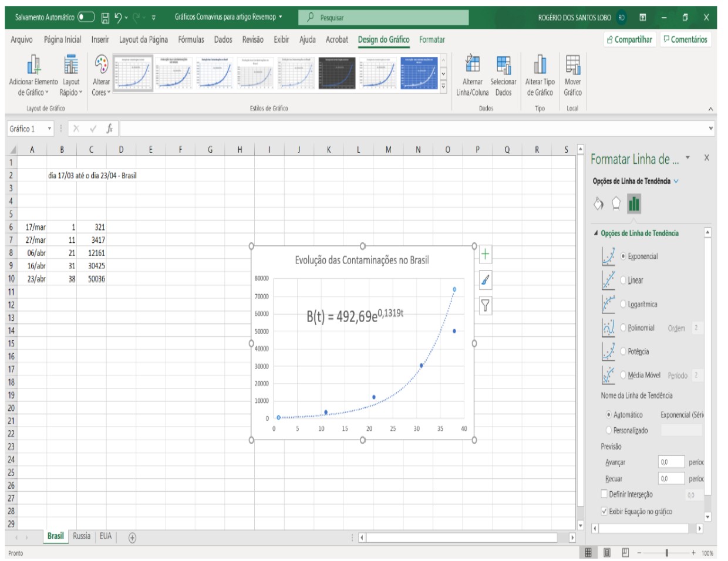Open the Arquivo menu

(22, 39)
